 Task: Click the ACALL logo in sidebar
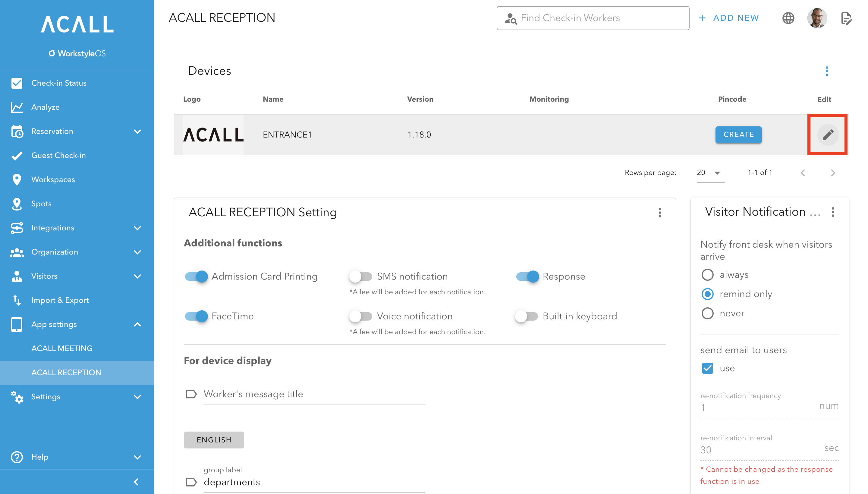coord(77,24)
